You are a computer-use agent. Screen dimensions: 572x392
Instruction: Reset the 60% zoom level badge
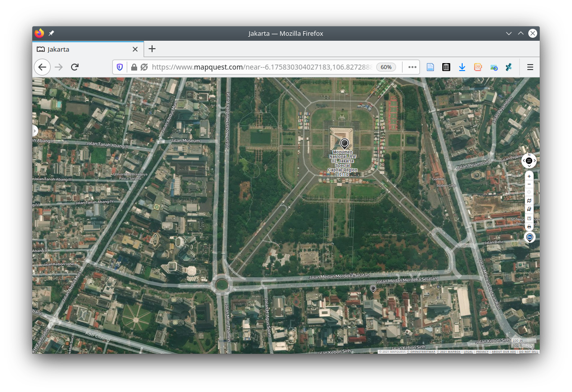(386, 67)
